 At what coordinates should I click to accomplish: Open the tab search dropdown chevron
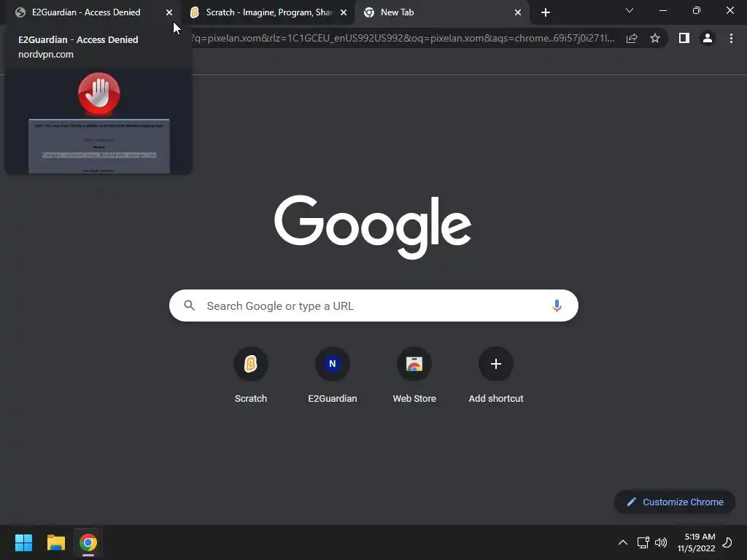(630, 10)
